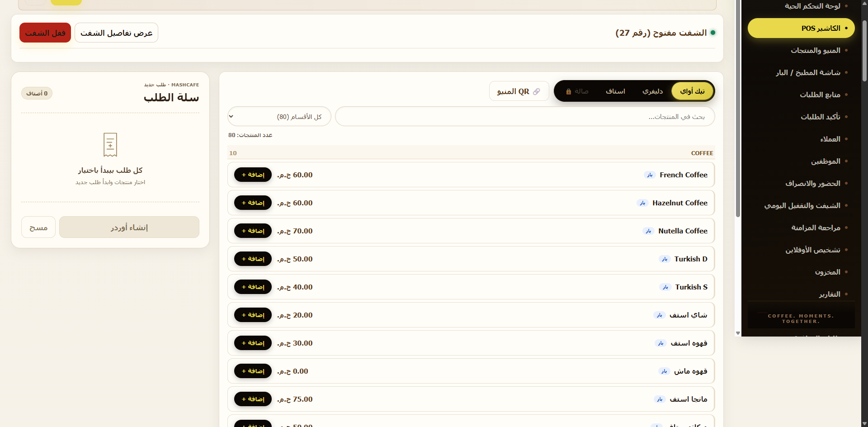The image size is (868, 427).
Task: Open العملاء in sidebar
Action: (x=801, y=139)
